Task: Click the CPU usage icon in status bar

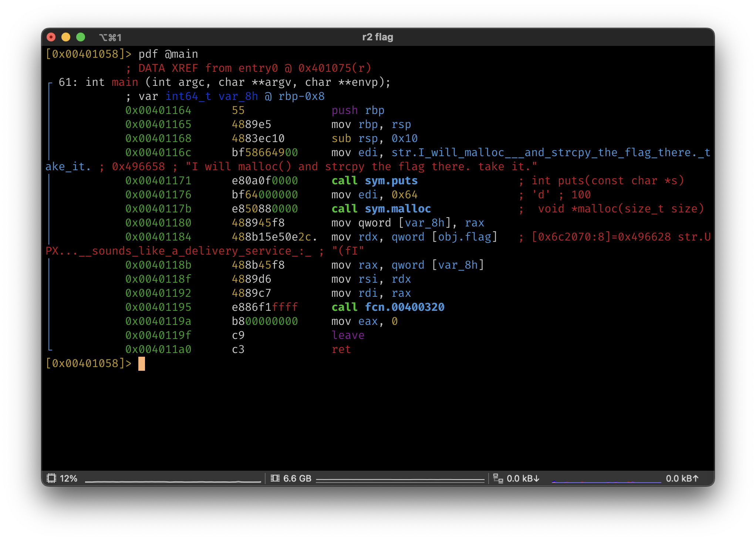Action: point(51,478)
